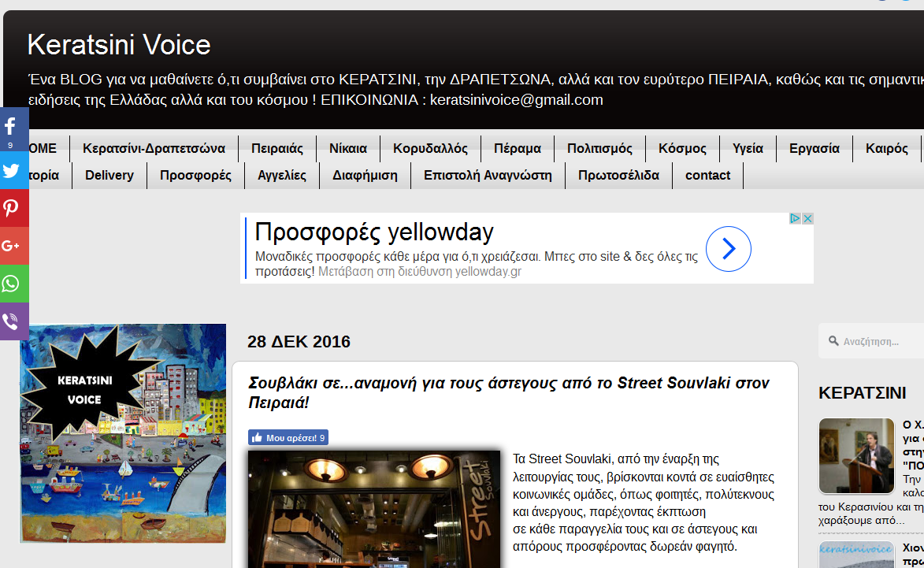The width and height of the screenshot is (924, 568).
Task: Open the Delivery menu item
Action: tap(109, 176)
